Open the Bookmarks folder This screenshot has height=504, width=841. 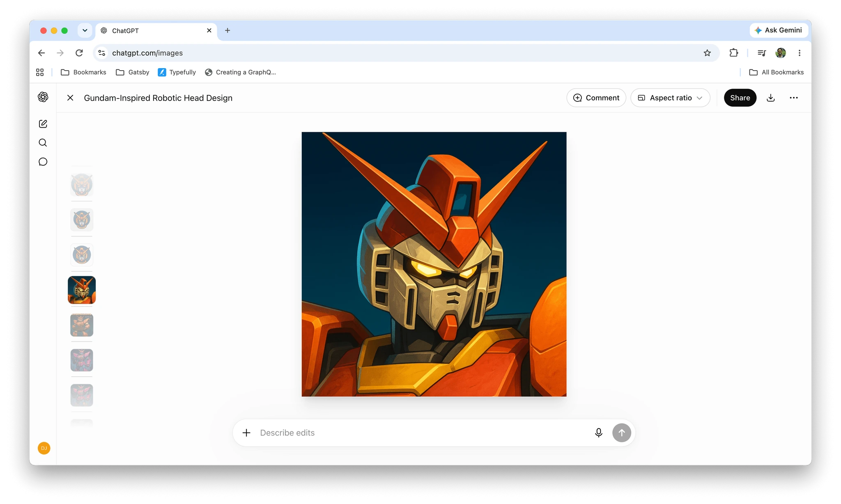coord(83,72)
